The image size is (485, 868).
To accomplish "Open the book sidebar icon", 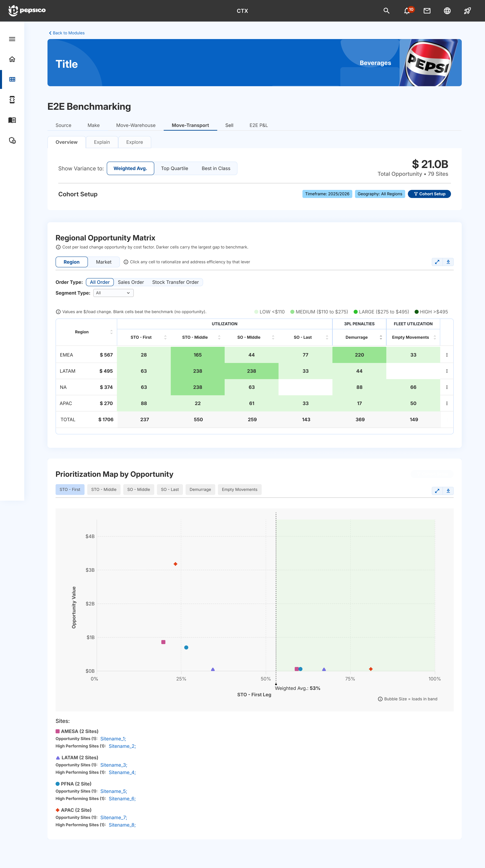I will click(12, 120).
